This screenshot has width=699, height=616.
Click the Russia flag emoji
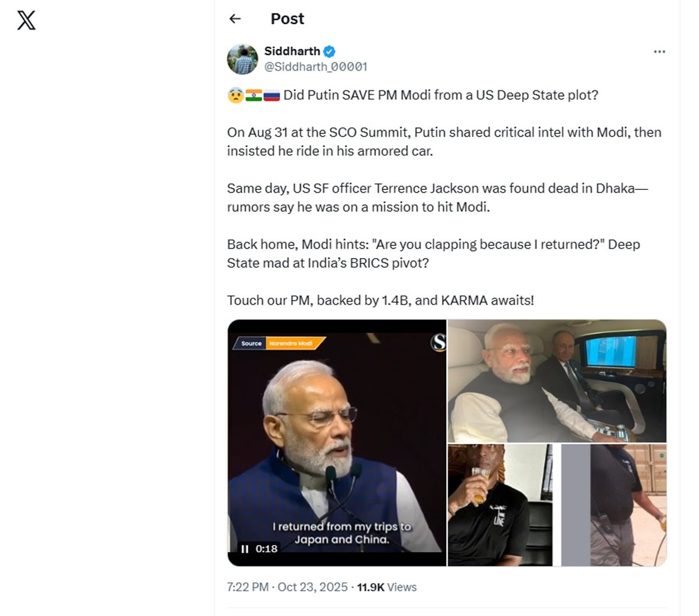click(x=272, y=96)
